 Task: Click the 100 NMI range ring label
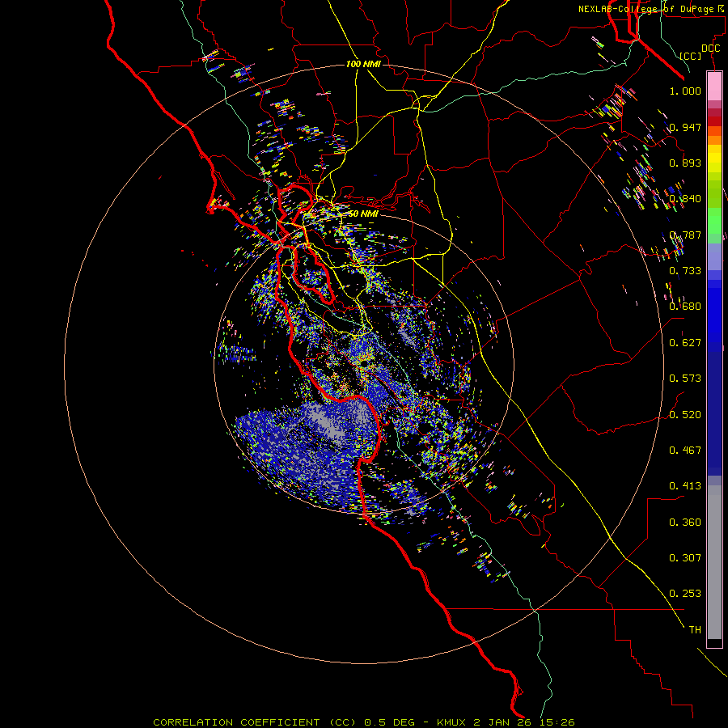[x=363, y=64]
